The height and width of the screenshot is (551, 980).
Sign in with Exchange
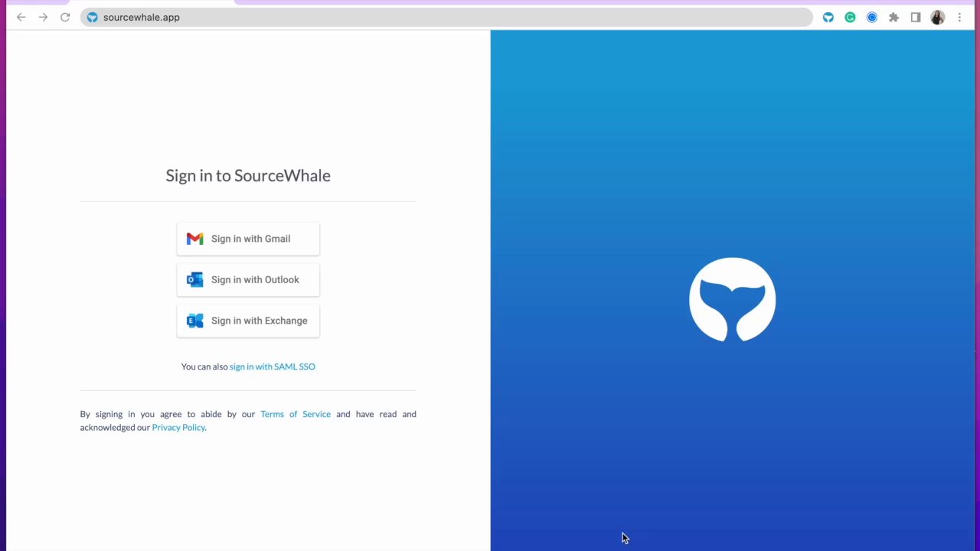[x=248, y=321]
